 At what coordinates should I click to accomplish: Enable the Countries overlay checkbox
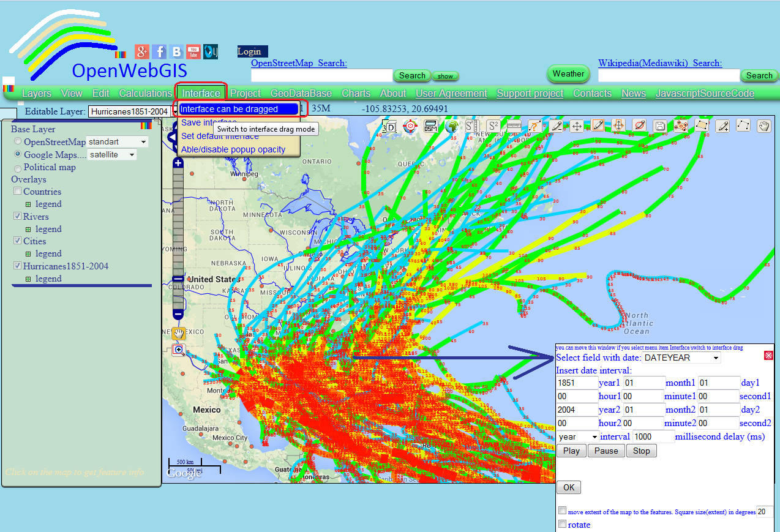tap(18, 192)
